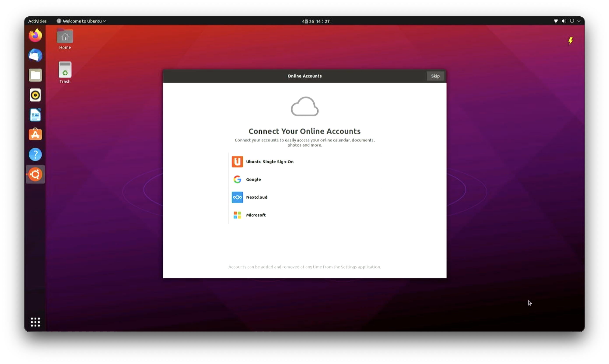Select Ubuntu Single Sign-On account
Screen dimensions: 609x364
point(269,162)
